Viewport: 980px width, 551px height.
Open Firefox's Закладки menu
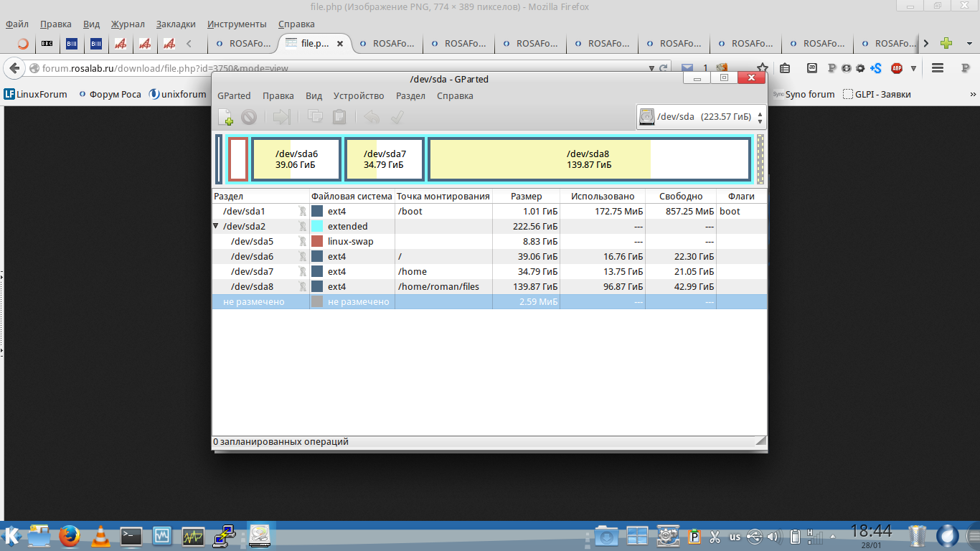(176, 24)
